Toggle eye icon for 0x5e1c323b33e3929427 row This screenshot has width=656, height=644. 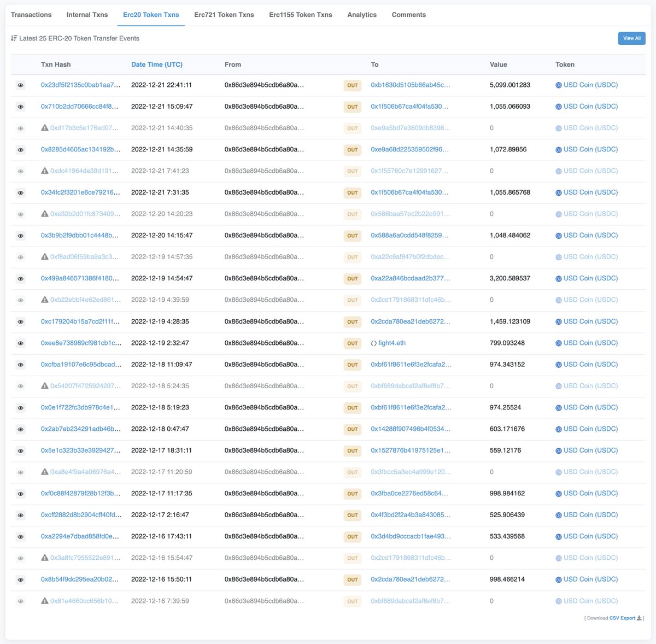[x=20, y=451]
